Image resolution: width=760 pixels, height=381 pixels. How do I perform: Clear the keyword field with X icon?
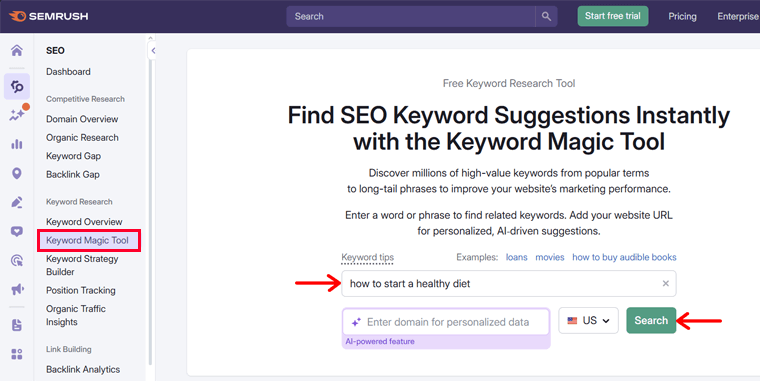(x=665, y=284)
